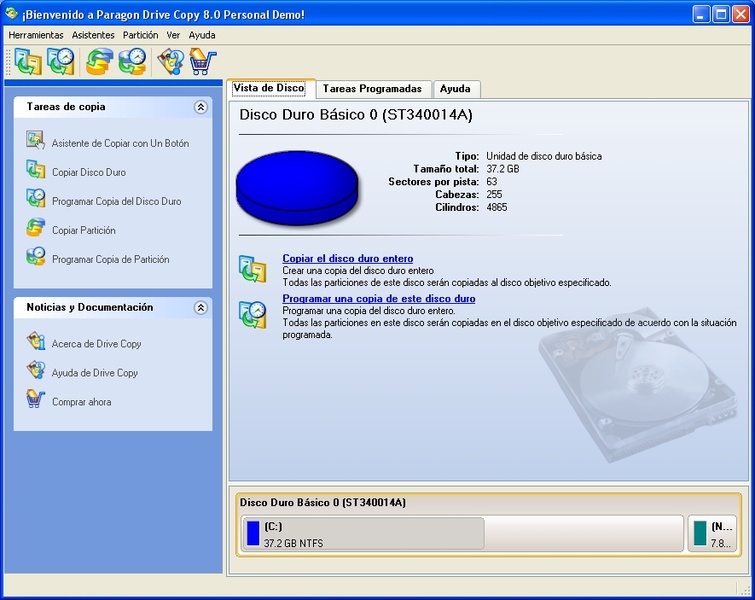Click the Schedule Hard Disk Copy toolbar icon

61,62
